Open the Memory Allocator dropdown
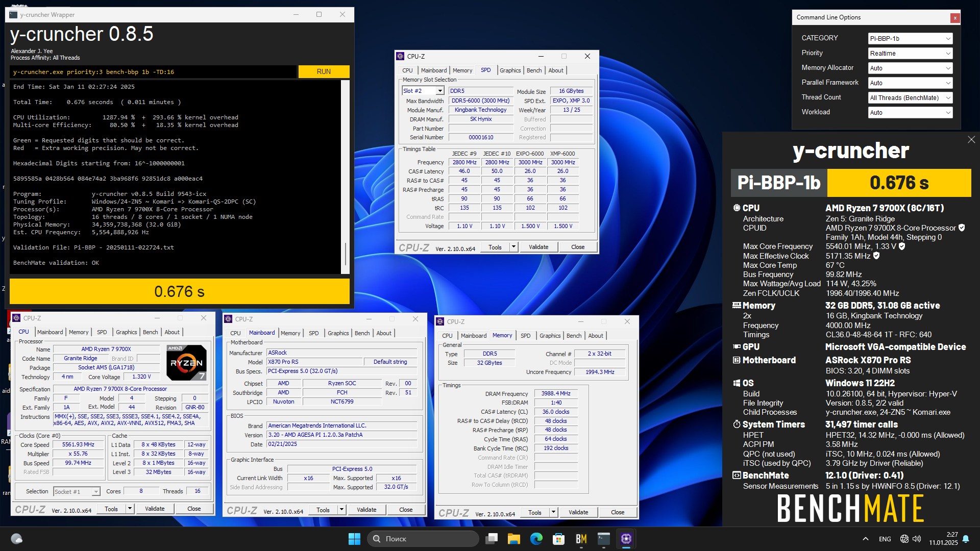 (910, 68)
